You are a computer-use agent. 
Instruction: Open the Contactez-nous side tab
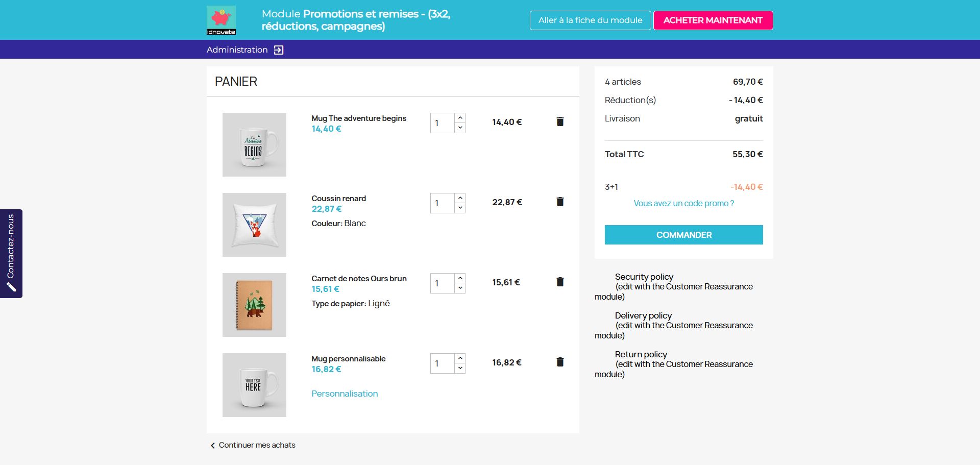(x=11, y=253)
